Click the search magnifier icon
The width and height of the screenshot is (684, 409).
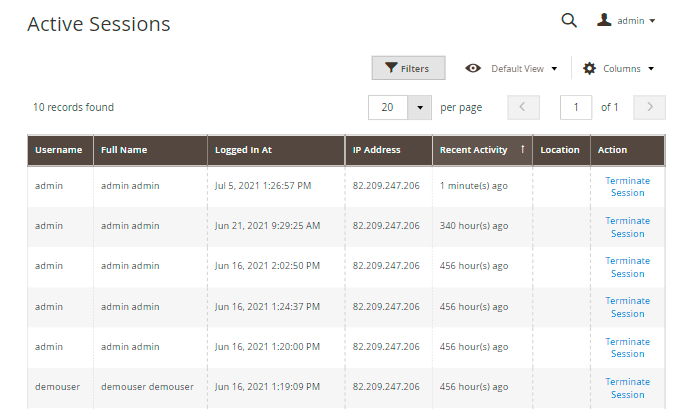coord(569,20)
